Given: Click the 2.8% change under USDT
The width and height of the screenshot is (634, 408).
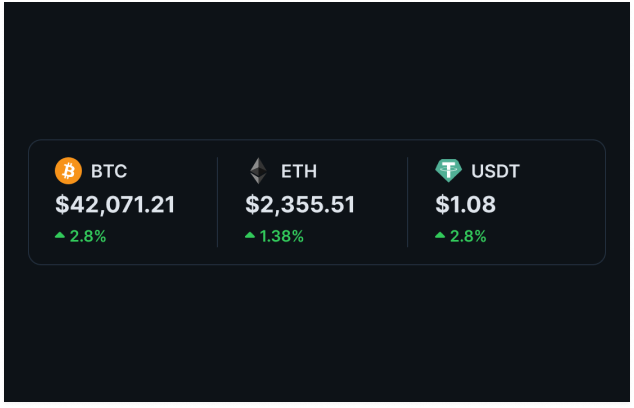Looking at the screenshot, I should tap(468, 237).
